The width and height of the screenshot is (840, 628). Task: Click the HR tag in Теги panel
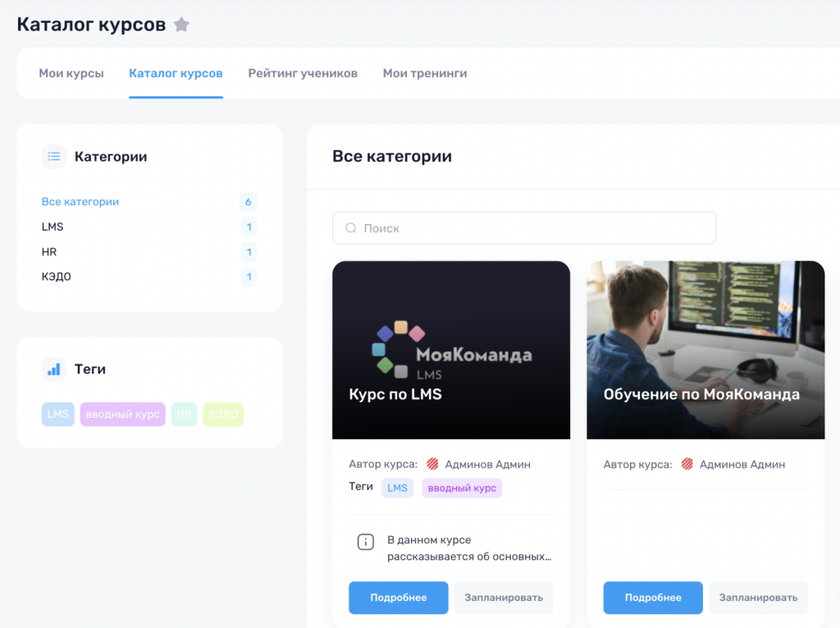(x=185, y=414)
